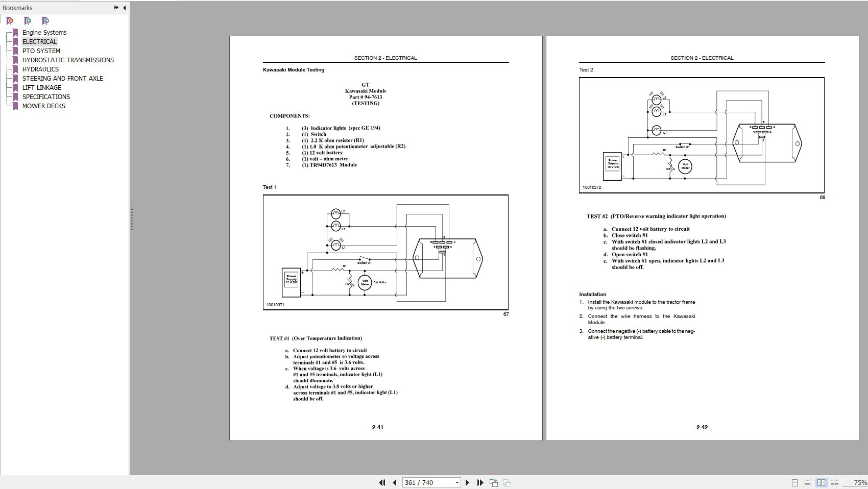Image resolution: width=868 pixels, height=489 pixels.
Task: Click the greyed next view icon
Action: [507, 482]
